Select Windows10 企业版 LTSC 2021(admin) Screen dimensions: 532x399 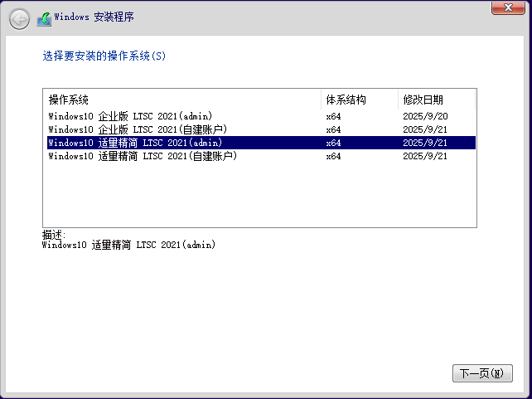pyautogui.click(x=131, y=116)
